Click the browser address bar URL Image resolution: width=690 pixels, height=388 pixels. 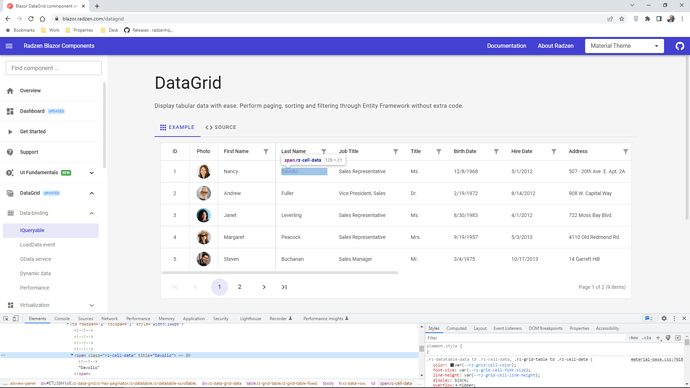[93, 19]
